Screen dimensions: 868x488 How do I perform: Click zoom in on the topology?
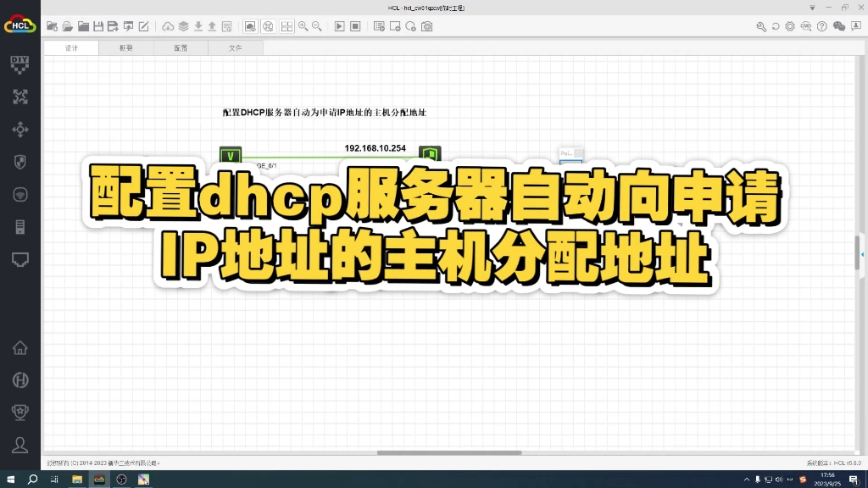tap(303, 26)
